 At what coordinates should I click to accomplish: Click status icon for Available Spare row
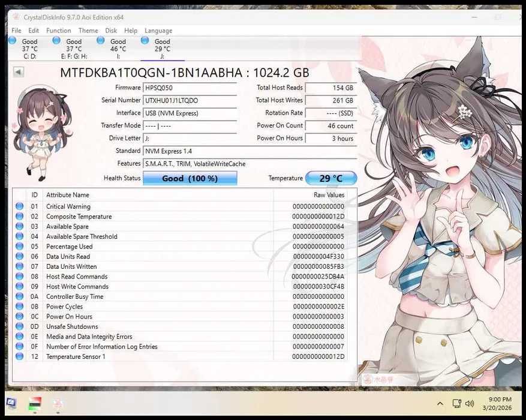pyautogui.click(x=19, y=226)
